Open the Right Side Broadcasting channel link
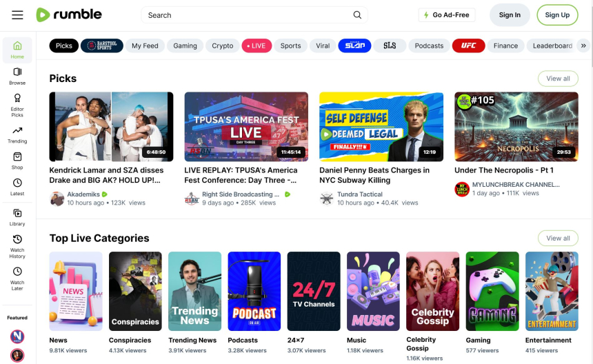 pyautogui.click(x=241, y=194)
